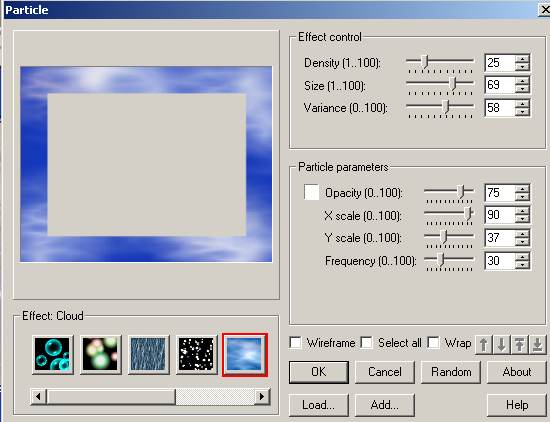The height and width of the screenshot is (422, 550).
Task: Click the move up arrow icon
Action: click(484, 345)
